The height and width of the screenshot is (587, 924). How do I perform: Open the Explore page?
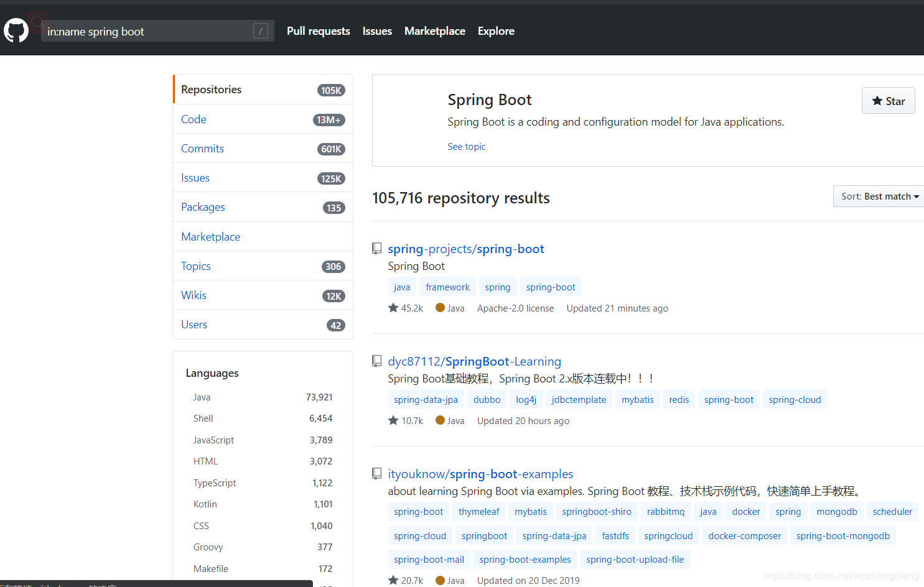coord(496,31)
